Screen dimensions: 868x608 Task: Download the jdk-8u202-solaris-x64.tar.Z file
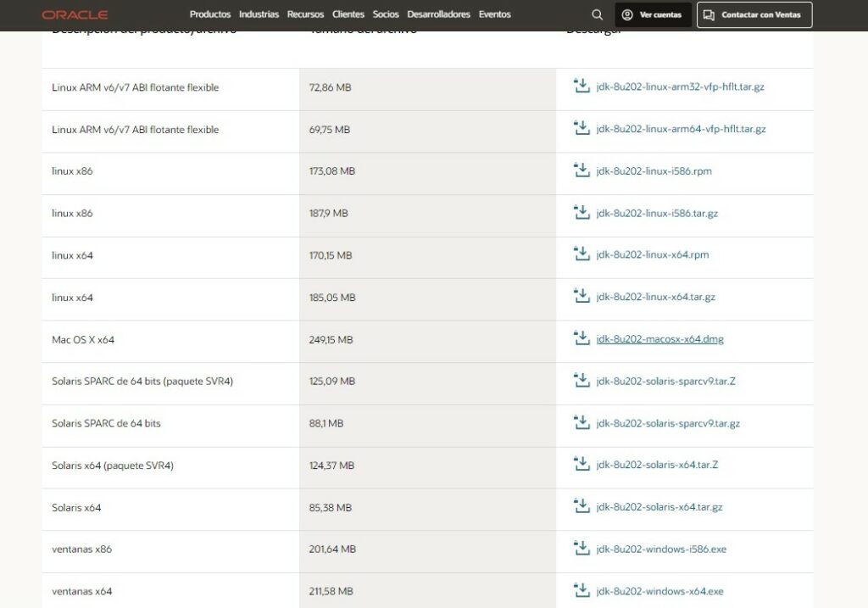pos(657,465)
